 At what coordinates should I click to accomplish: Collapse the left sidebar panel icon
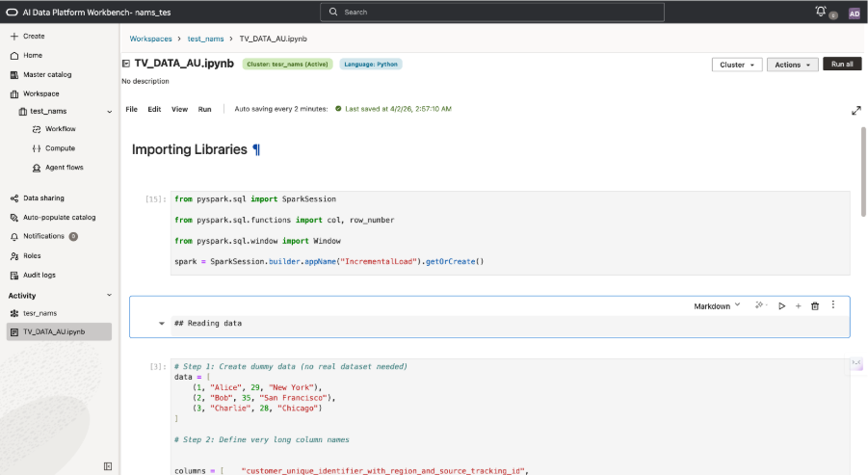tap(108, 465)
